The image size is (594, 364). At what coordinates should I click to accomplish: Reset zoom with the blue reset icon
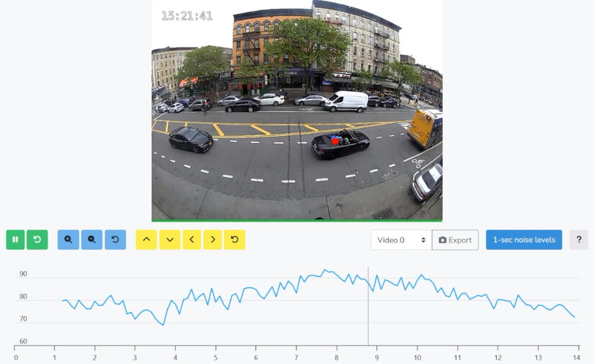[115, 240]
